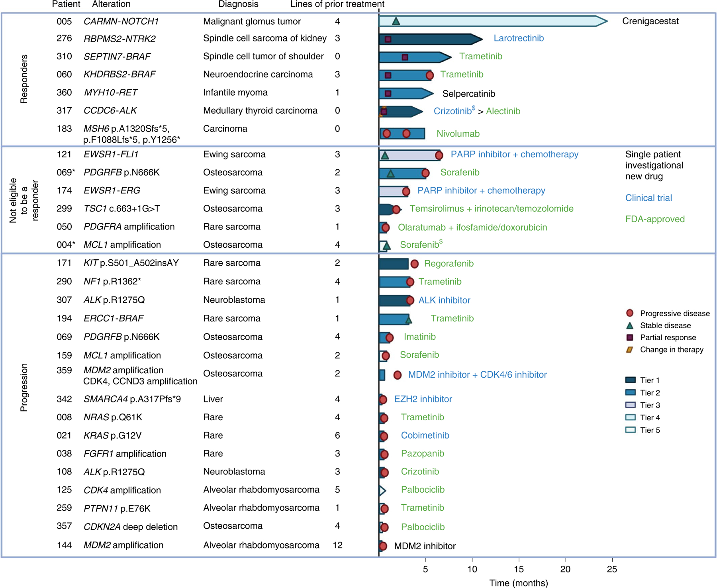The width and height of the screenshot is (717, 588).
Task: Click the Tier 2 blue legend swatch
Action: pyautogui.click(x=630, y=392)
